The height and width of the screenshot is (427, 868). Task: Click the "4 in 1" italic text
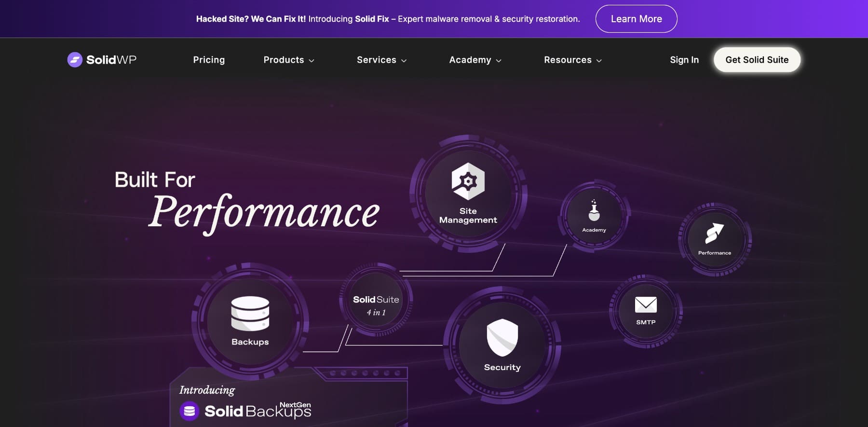[376, 313]
